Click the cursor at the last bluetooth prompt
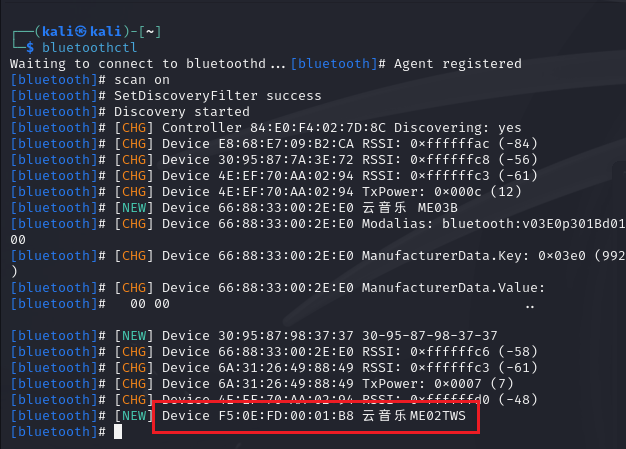Viewport: 626px width, 449px height. 118,432
